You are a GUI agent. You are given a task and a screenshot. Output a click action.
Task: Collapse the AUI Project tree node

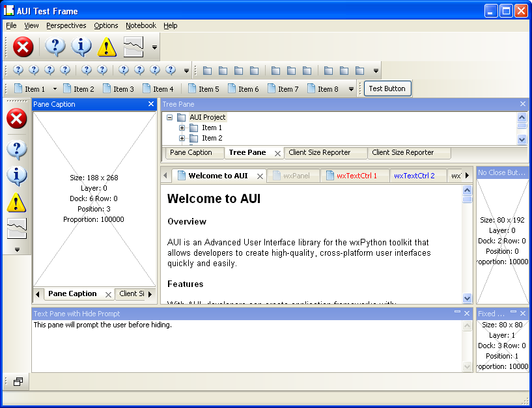coord(170,118)
